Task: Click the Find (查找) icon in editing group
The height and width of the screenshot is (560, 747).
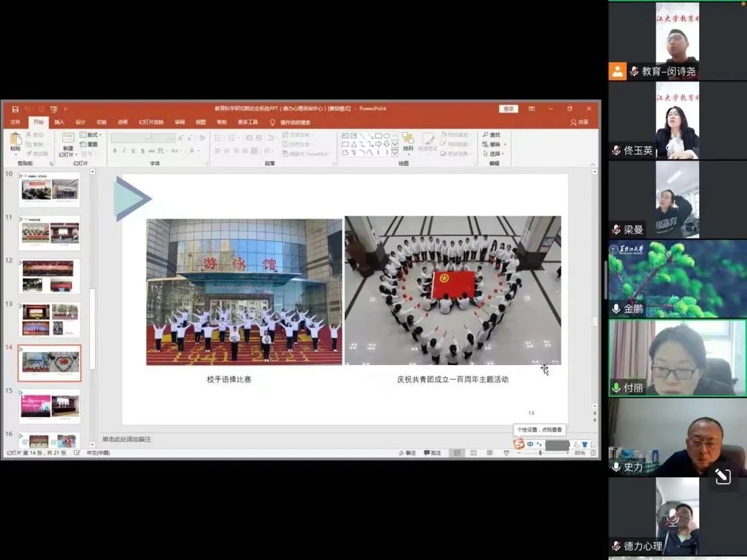Action: tap(492, 135)
